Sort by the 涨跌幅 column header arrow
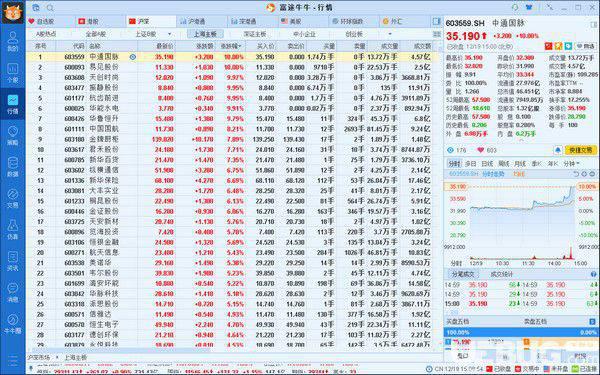 (x=240, y=46)
